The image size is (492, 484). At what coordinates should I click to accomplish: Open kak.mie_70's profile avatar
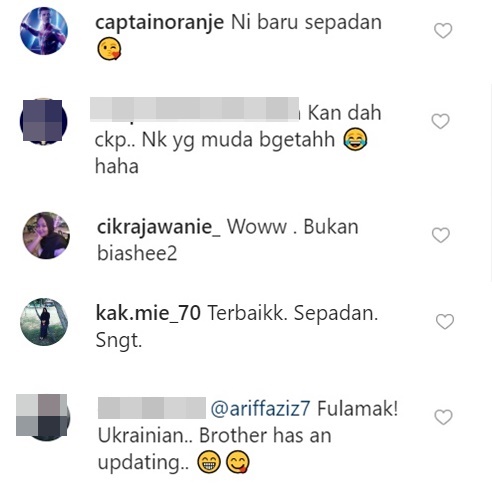[x=44, y=322]
